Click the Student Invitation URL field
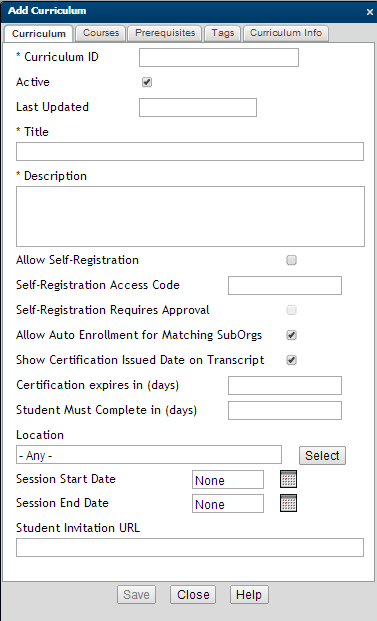 (x=190, y=547)
